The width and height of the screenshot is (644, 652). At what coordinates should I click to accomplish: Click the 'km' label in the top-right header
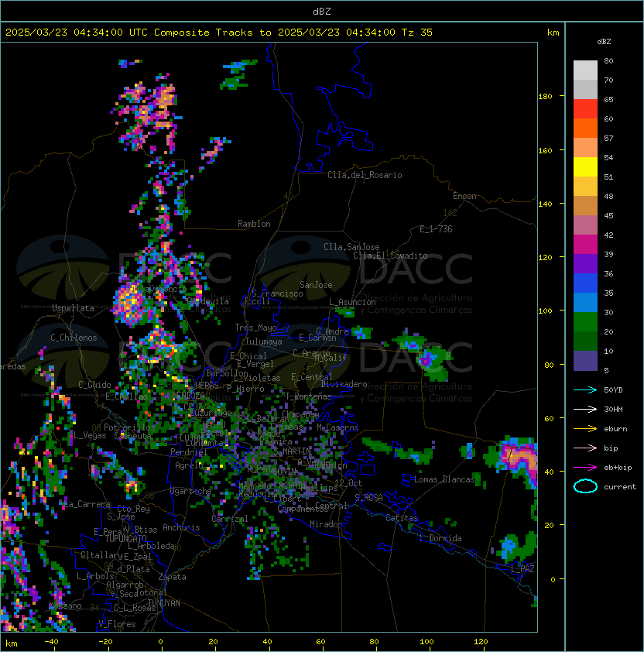(553, 33)
